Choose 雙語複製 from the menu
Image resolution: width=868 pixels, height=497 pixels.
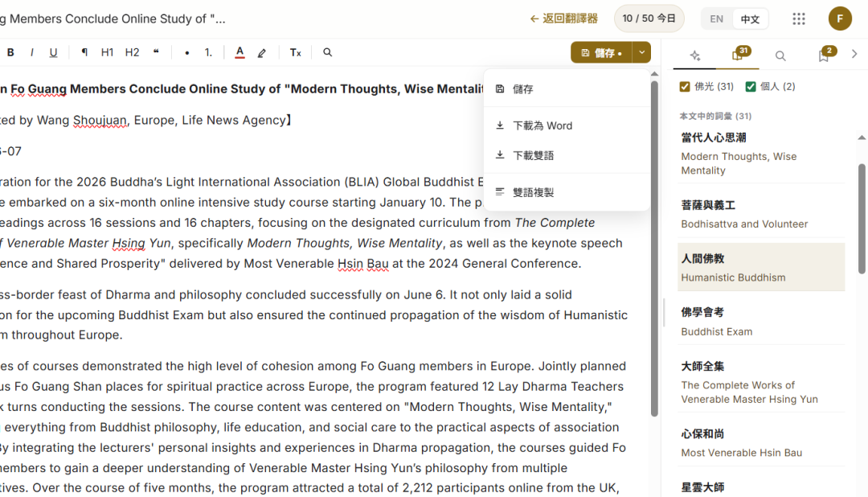pyautogui.click(x=567, y=192)
